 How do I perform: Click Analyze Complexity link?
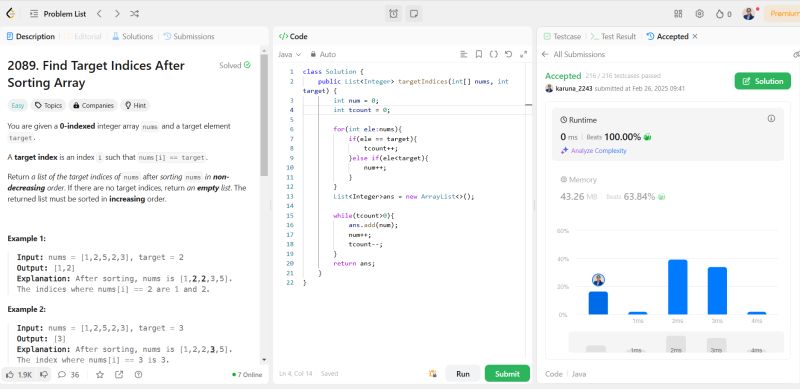point(594,151)
